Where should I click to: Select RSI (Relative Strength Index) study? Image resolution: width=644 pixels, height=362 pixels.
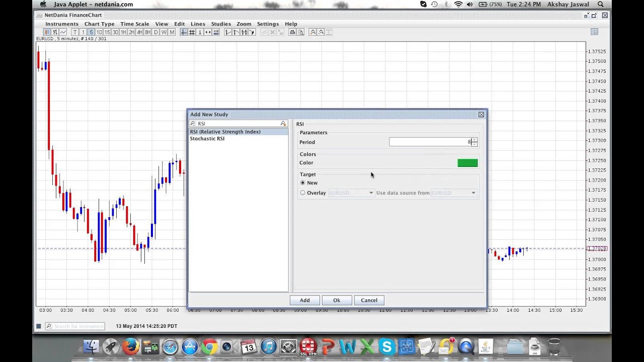click(x=238, y=132)
